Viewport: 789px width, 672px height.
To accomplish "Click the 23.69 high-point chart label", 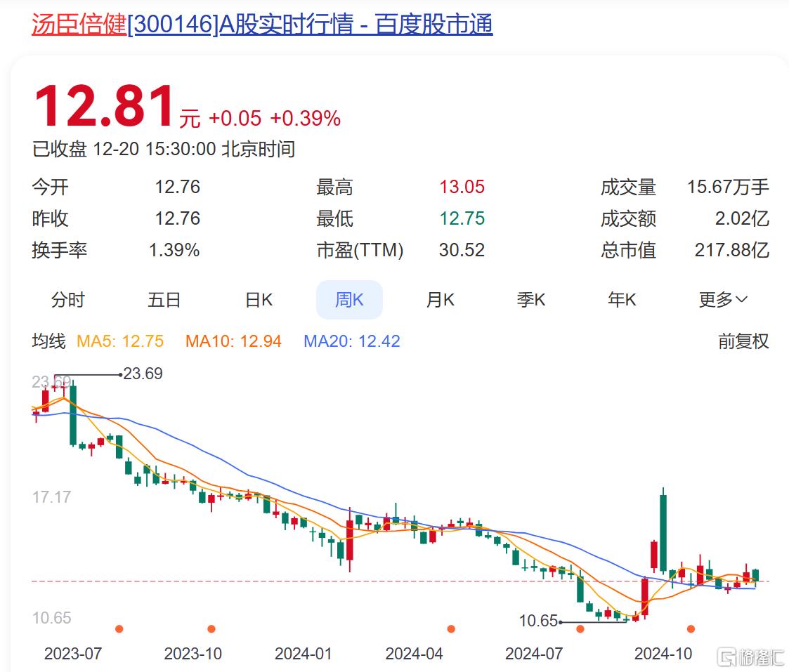I will (x=143, y=374).
